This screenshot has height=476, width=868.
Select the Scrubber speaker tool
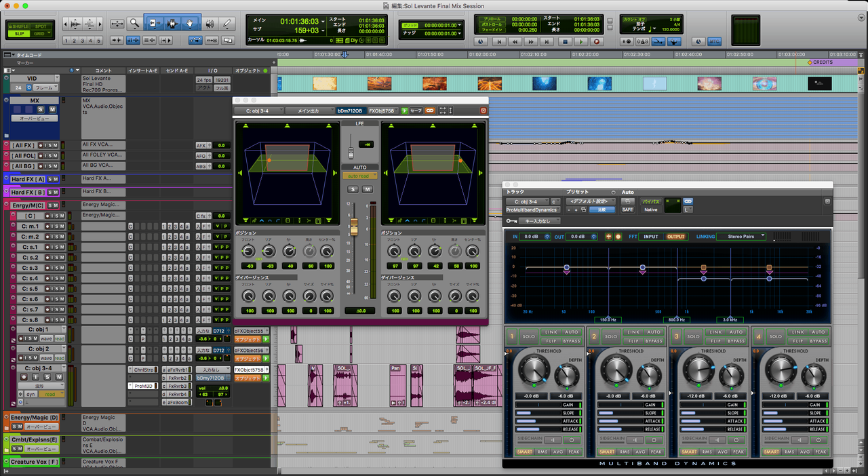click(x=210, y=23)
